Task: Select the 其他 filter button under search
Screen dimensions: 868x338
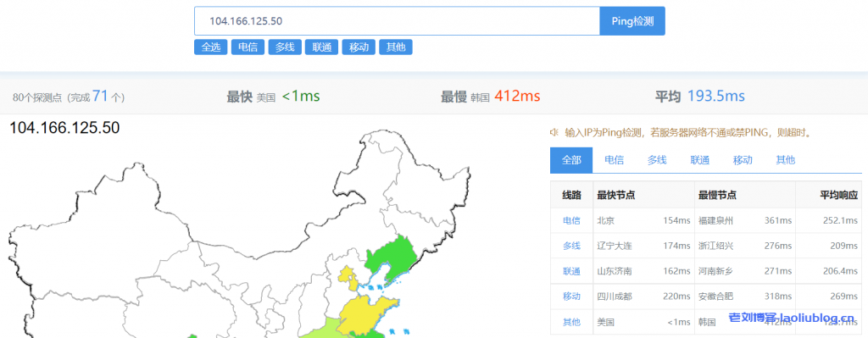Action: 395,47
